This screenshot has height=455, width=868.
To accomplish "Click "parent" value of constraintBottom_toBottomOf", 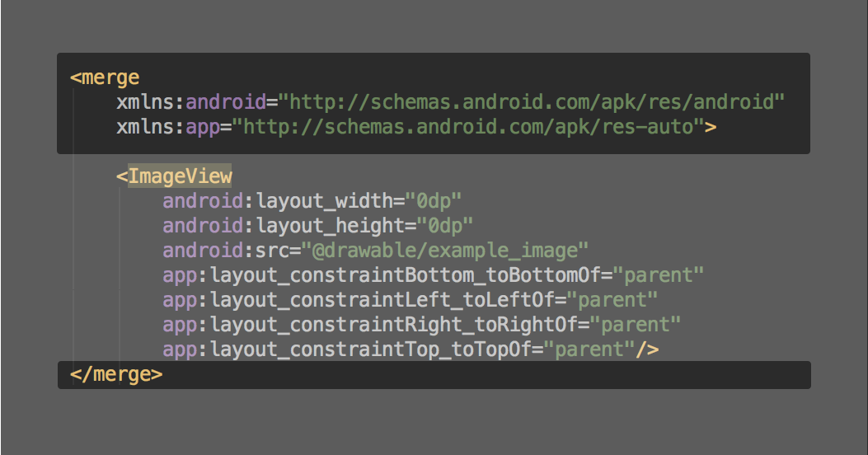I will coord(658,275).
